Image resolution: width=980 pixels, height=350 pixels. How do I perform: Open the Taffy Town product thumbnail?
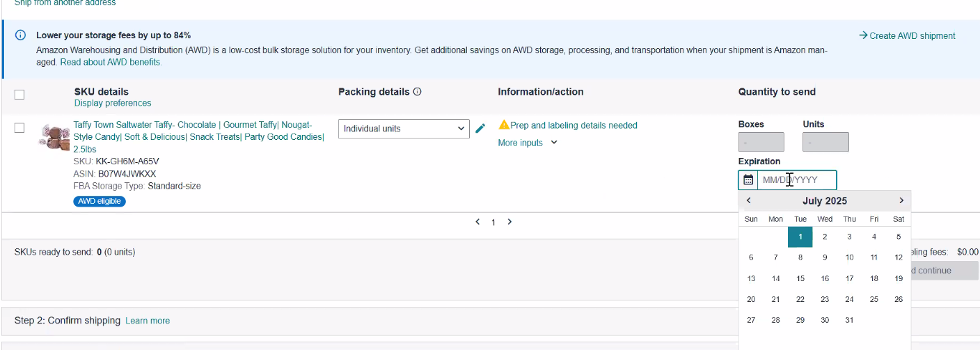coord(54,137)
